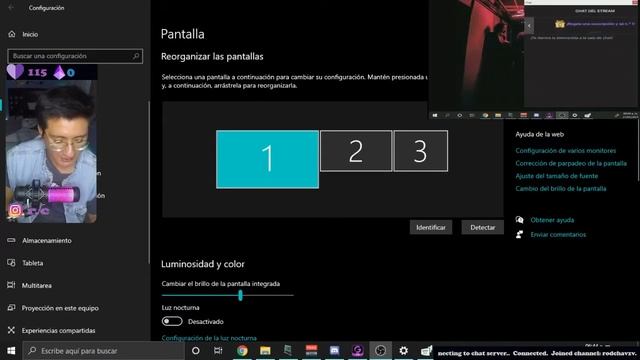Open Google Chrome from the taskbar
The width and height of the screenshot is (640, 360).
tap(242, 351)
